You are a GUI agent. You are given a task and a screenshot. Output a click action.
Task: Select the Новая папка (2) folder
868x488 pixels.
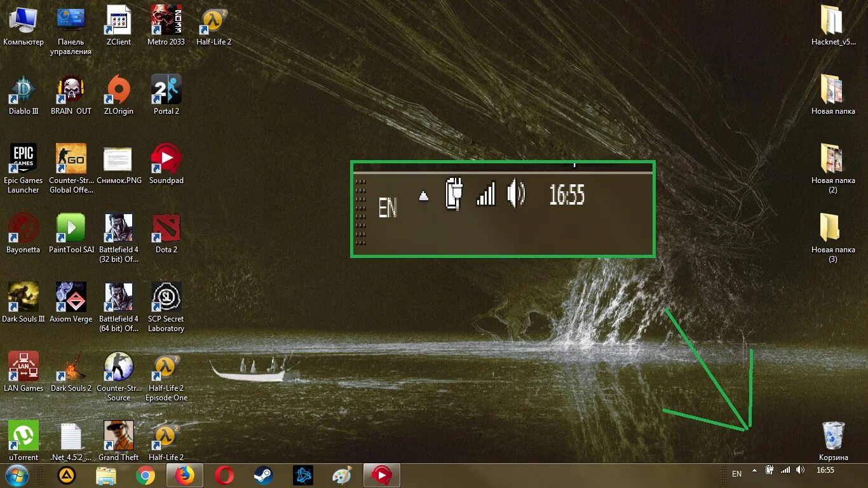tap(833, 168)
